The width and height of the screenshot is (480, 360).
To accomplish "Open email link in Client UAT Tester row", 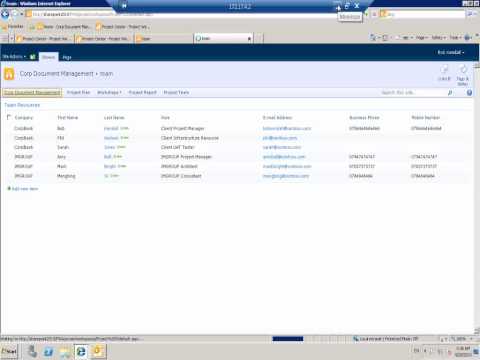I will point(282,147).
